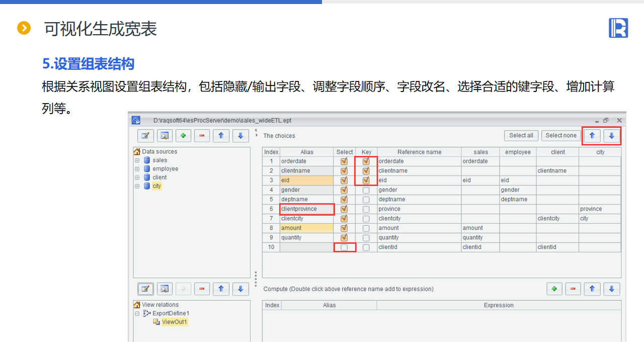Move data source down in top-left toolbar
The image size is (644, 362).
point(240,135)
